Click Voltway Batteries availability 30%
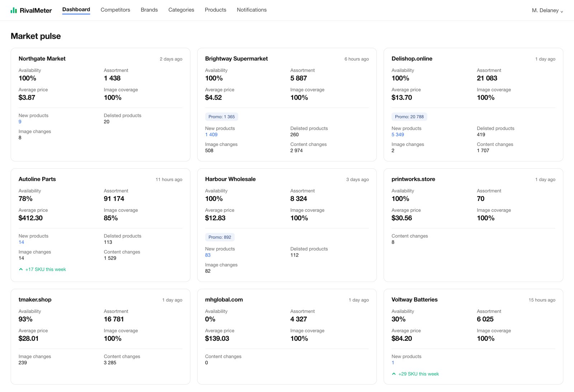The width and height of the screenshot is (574, 392). click(399, 319)
